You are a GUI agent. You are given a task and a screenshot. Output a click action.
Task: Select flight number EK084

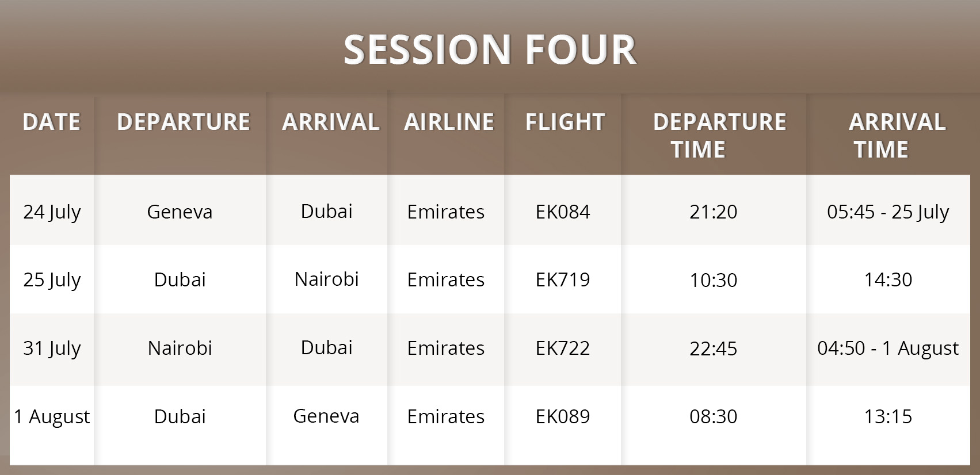(562, 212)
